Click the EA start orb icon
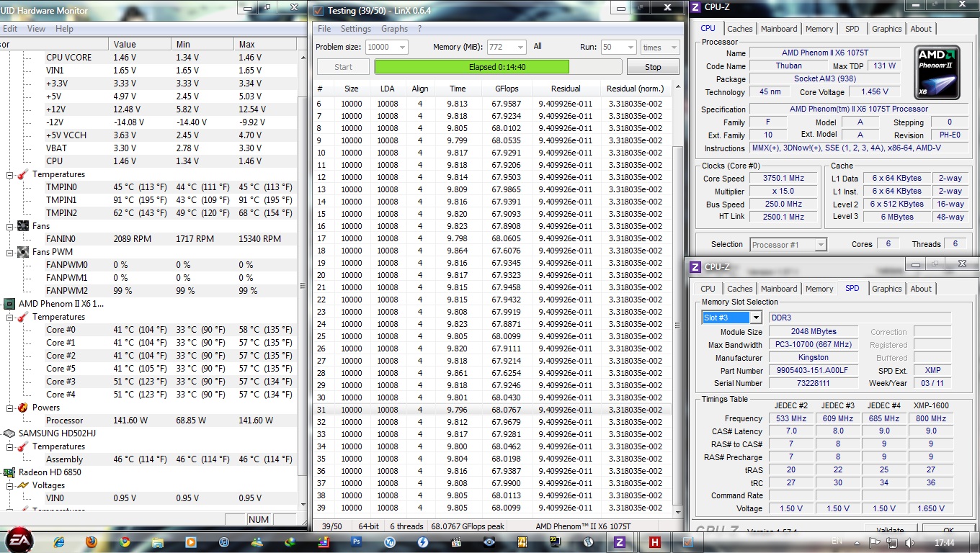The height and width of the screenshot is (553, 980). [18, 540]
